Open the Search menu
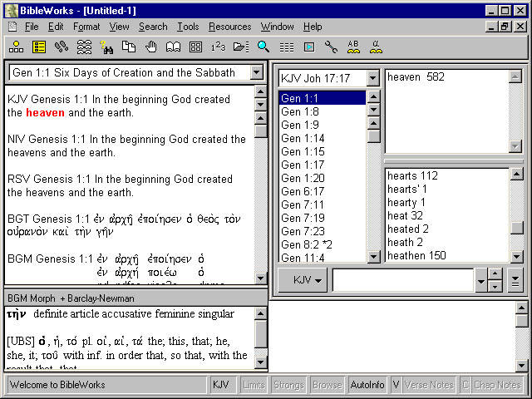The width and height of the screenshot is (532, 399). coord(153,27)
